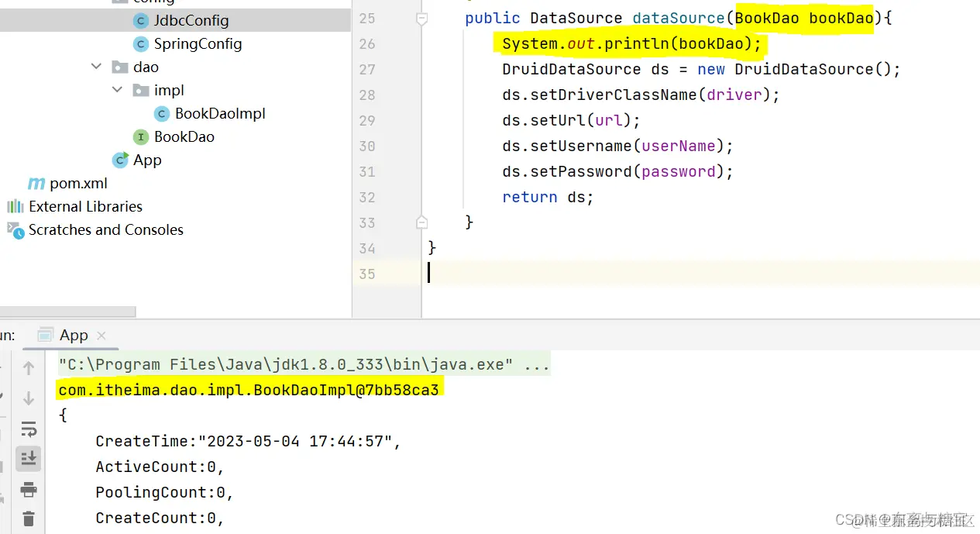Clear console with the trash icon
The width and height of the screenshot is (980, 534).
[x=29, y=518]
